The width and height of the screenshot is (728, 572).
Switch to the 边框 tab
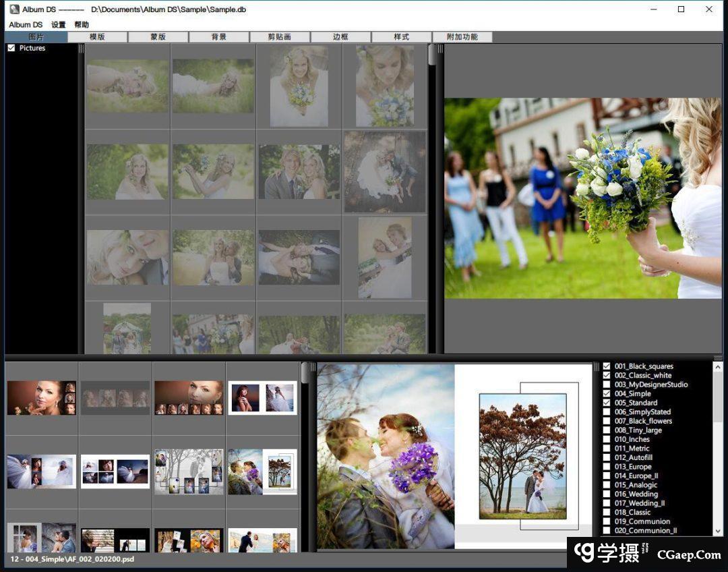(x=340, y=37)
